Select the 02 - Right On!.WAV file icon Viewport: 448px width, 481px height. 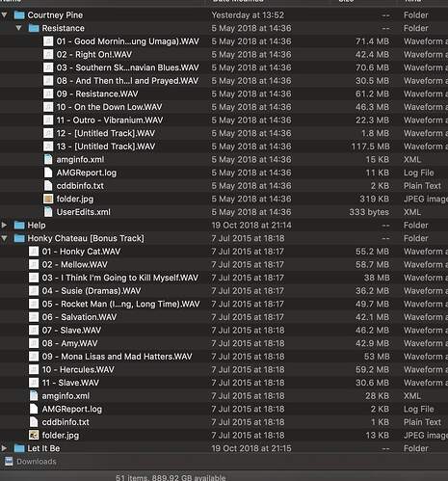pyautogui.click(x=48, y=54)
